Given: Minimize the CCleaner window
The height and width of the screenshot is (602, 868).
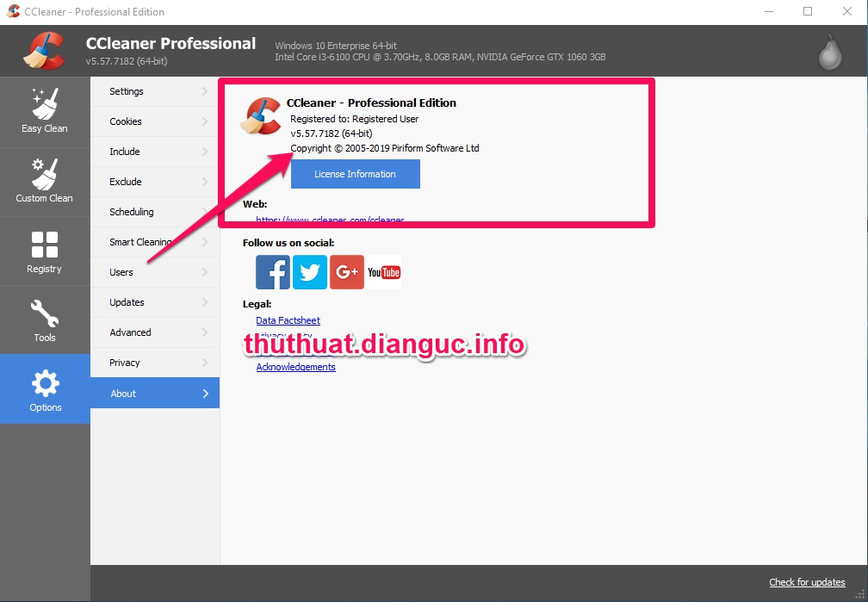Looking at the screenshot, I should 769,12.
